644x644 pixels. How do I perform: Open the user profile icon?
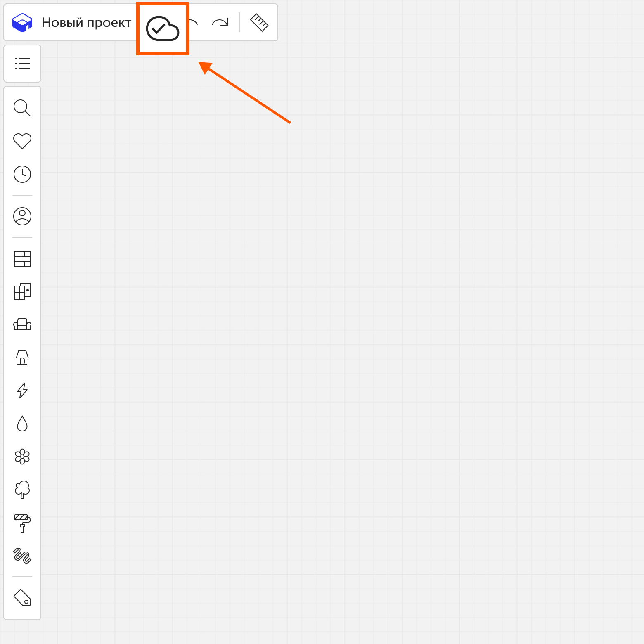click(x=22, y=216)
